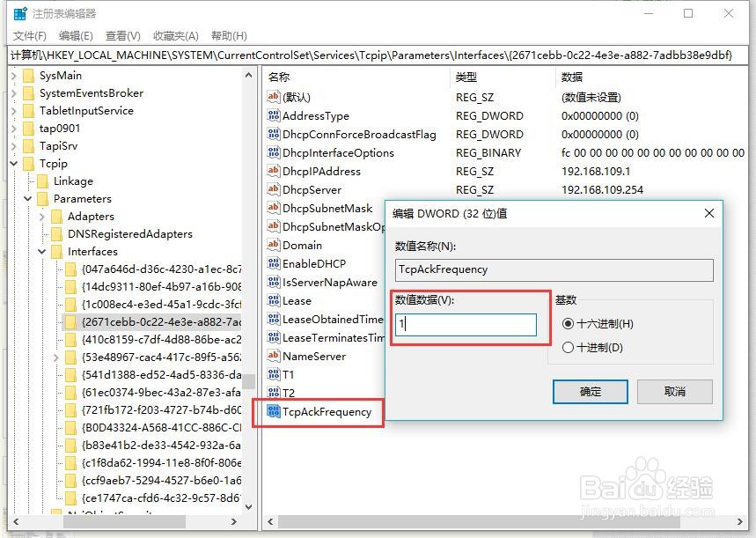The image size is (756, 538).
Task: Click the DNSRegisteredAdapters folder icon
Action: [57, 234]
